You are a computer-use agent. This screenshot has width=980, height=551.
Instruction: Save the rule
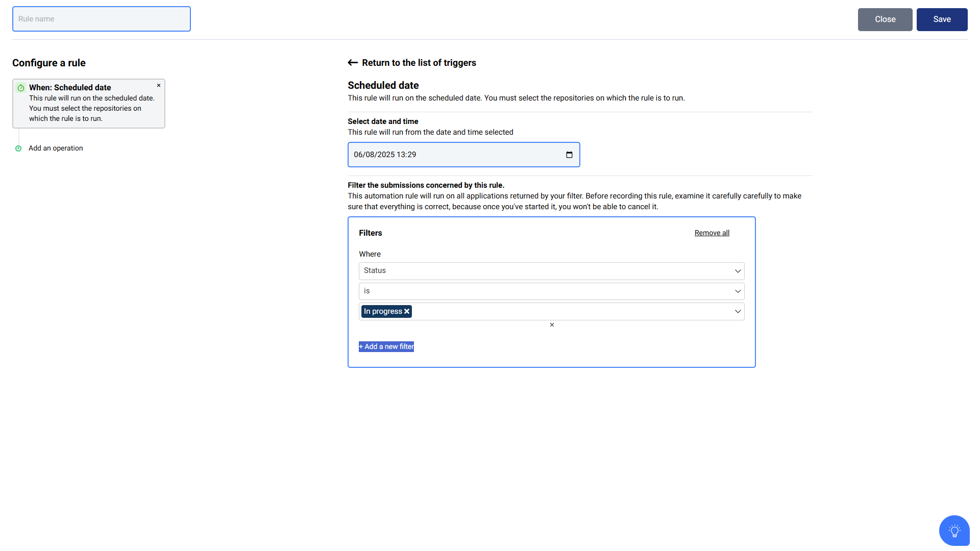click(942, 19)
